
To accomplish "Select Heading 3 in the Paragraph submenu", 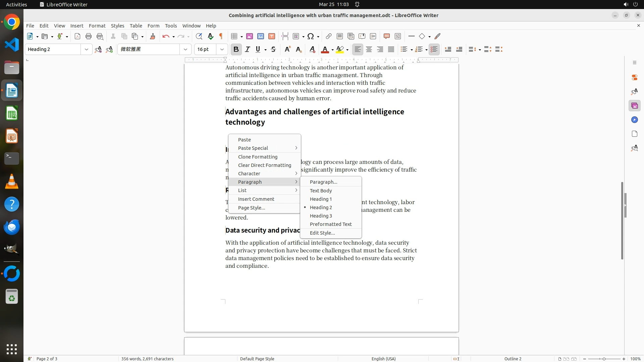I will coord(321,216).
